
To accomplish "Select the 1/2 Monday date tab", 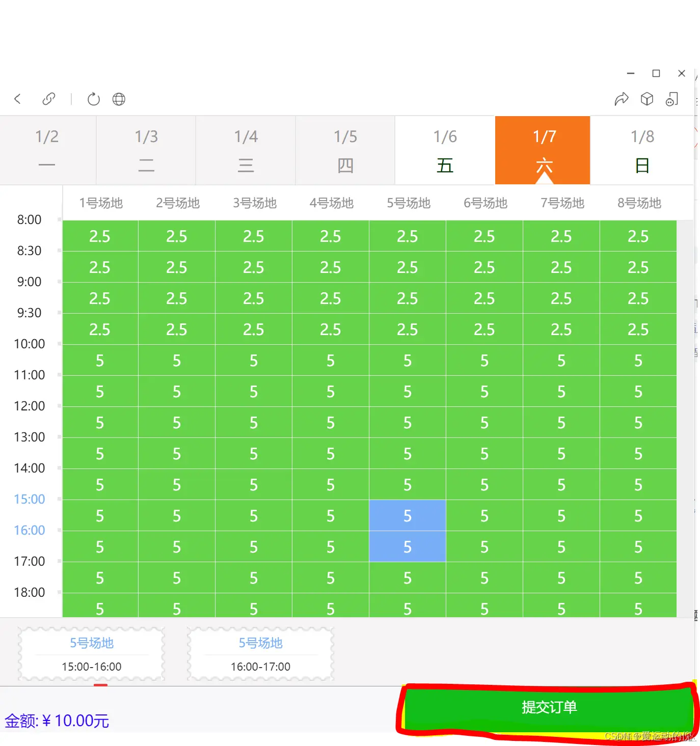I will tap(47, 150).
